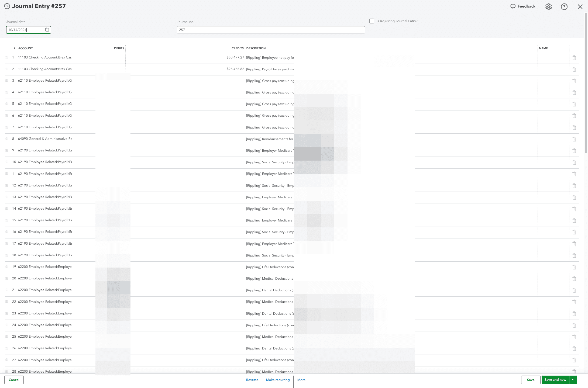
Task: Grab the drag handle on line 3
Action: [7, 81]
